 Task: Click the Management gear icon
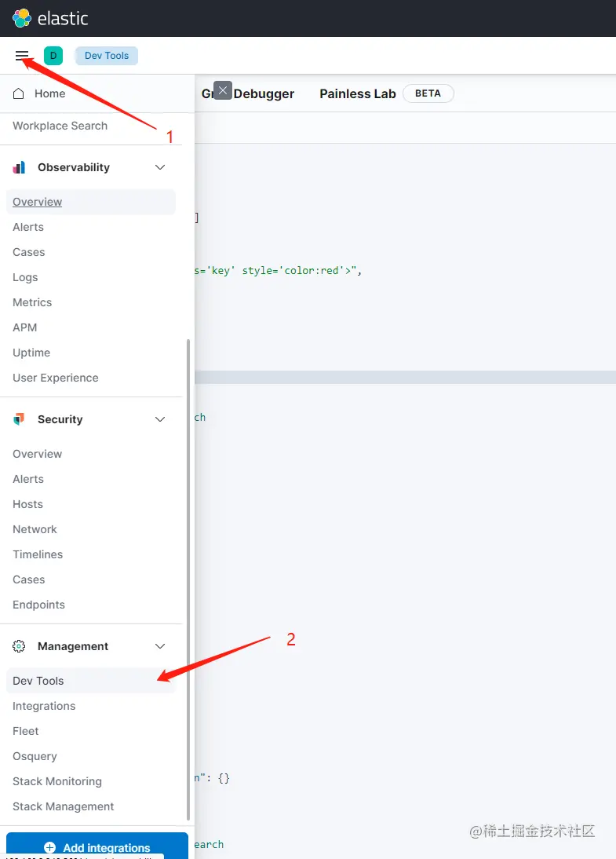19,646
